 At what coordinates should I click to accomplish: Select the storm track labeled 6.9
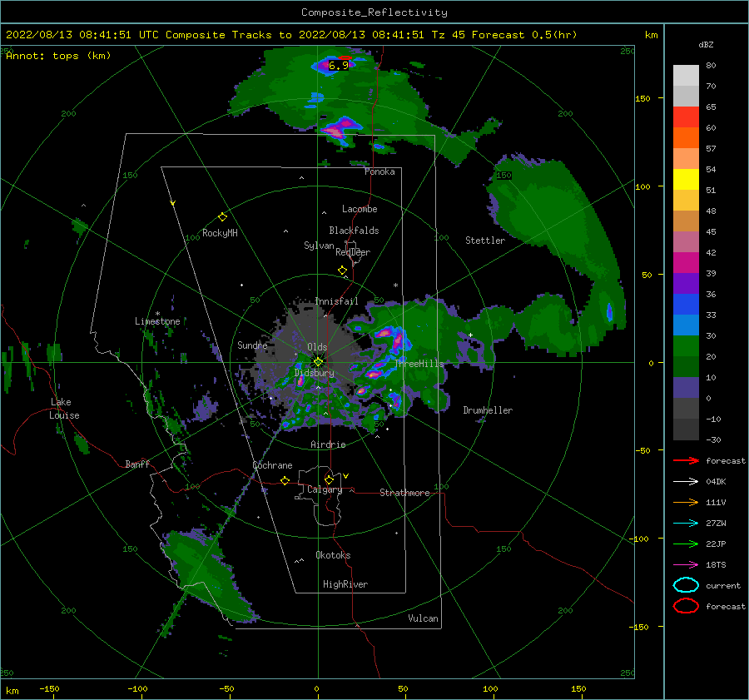pyautogui.click(x=339, y=66)
